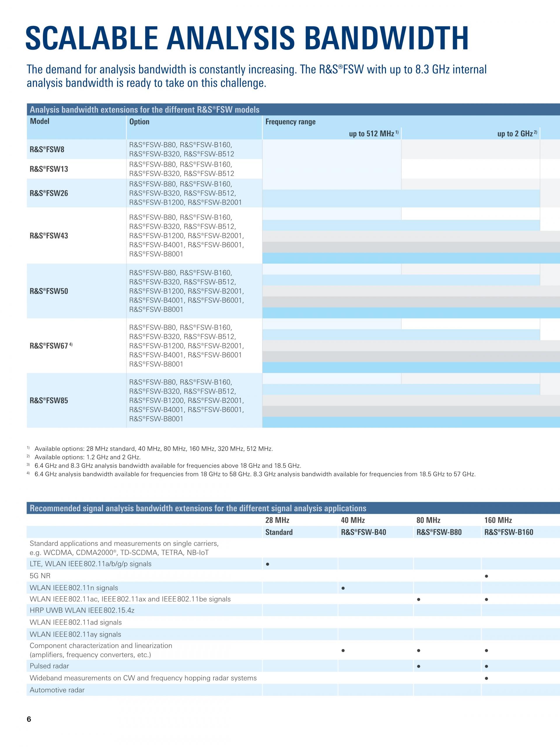Click the R&S FSW50 model cell

point(49,291)
